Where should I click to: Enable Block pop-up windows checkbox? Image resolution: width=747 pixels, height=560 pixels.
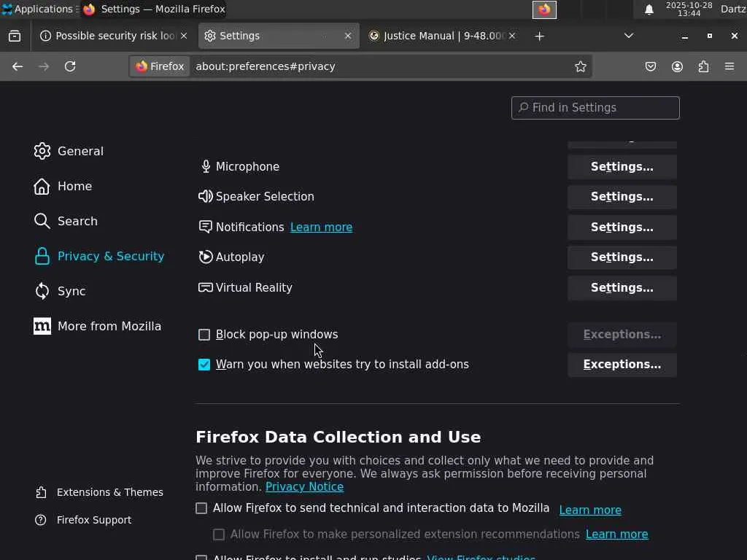204,335
